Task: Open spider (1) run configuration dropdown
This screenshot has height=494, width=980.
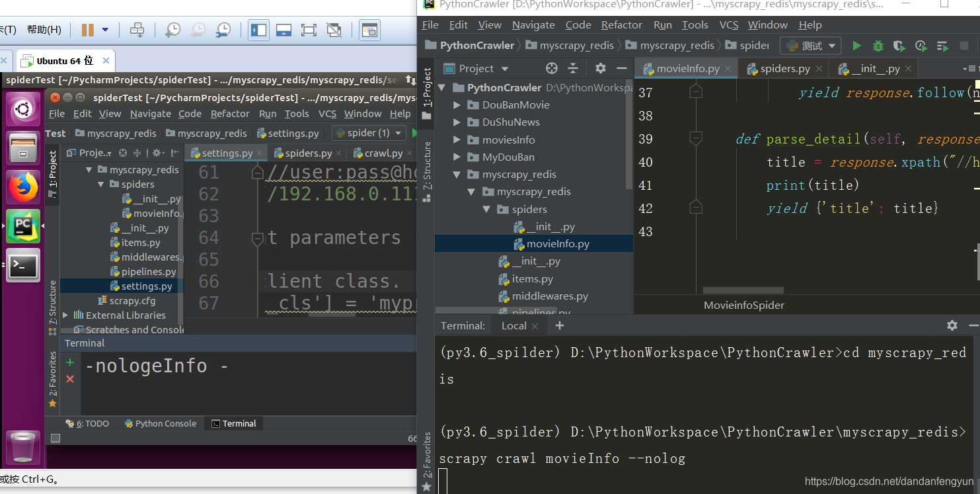Action: (x=369, y=133)
